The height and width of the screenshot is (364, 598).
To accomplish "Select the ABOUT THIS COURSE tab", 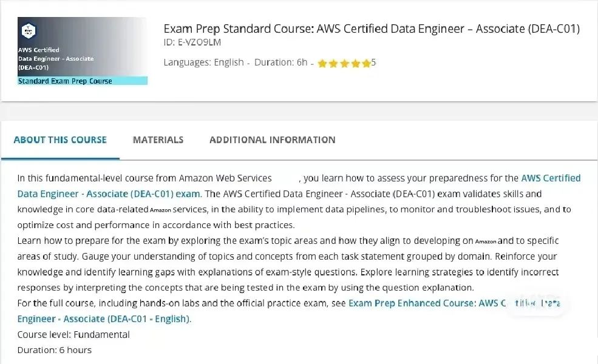I will click(x=59, y=140).
